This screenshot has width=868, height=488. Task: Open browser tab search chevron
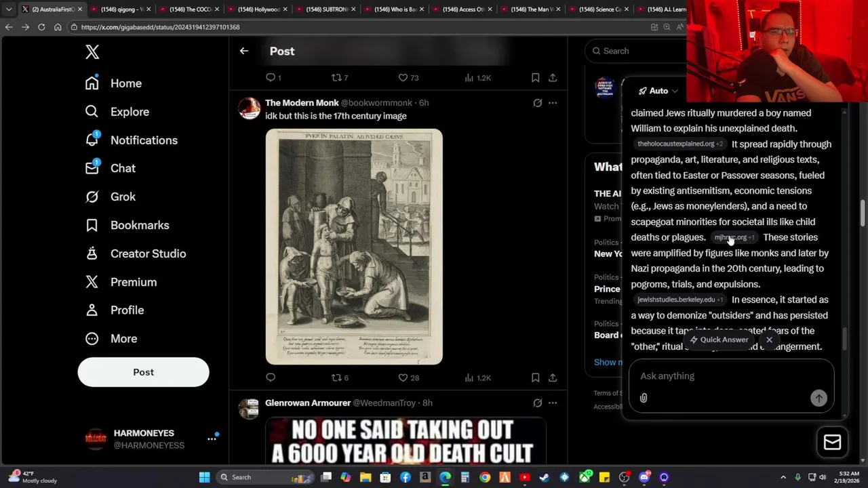pyautogui.click(x=8, y=9)
